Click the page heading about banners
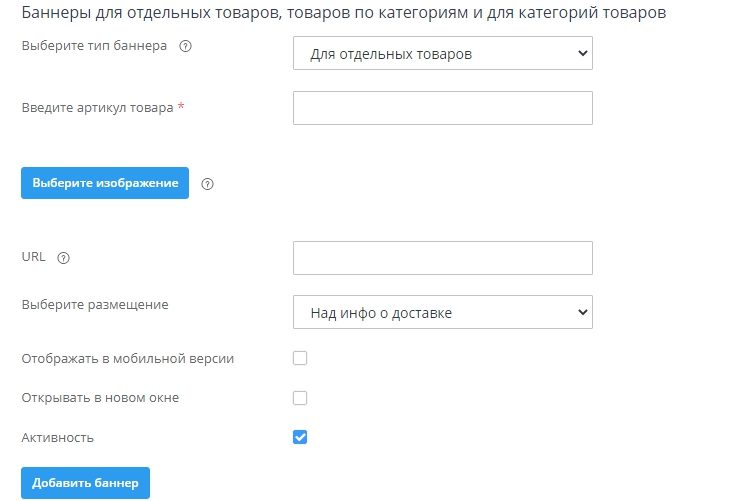The image size is (740, 501). (343, 13)
